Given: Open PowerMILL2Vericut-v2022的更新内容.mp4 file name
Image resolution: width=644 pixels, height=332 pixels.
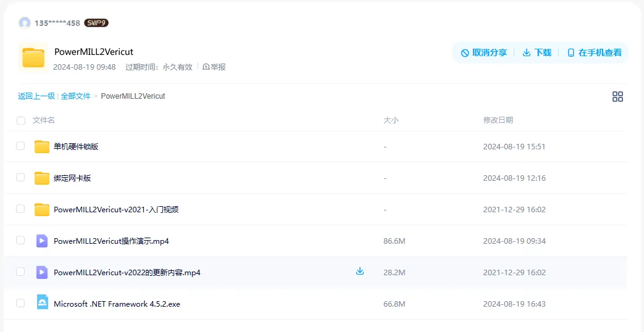Looking at the screenshot, I should (127, 273).
